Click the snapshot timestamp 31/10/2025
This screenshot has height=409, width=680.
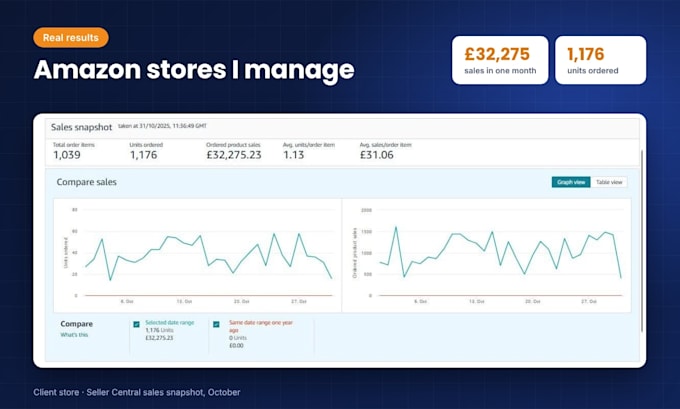(162, 126)
